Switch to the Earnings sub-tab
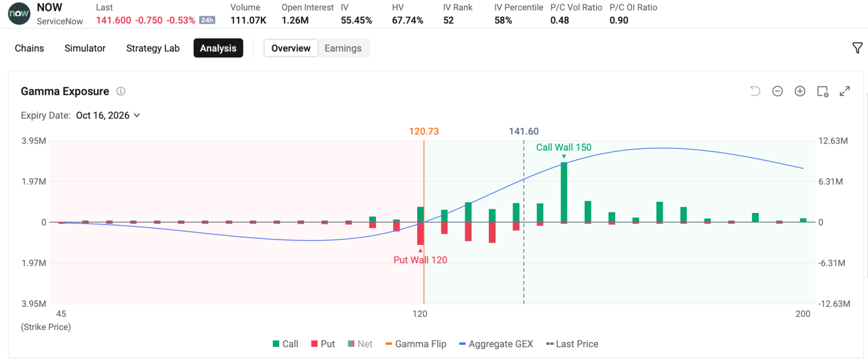The width and height of the screenshot is (868, 362). (343, 48)
